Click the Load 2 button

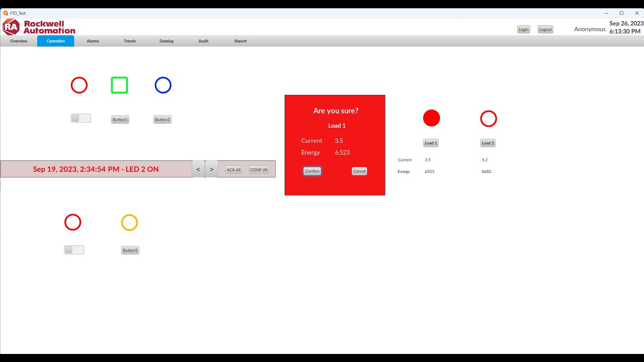pos(488,143)
